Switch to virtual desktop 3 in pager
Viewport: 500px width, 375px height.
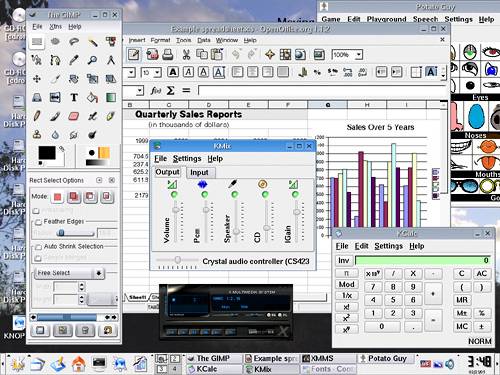161,369
